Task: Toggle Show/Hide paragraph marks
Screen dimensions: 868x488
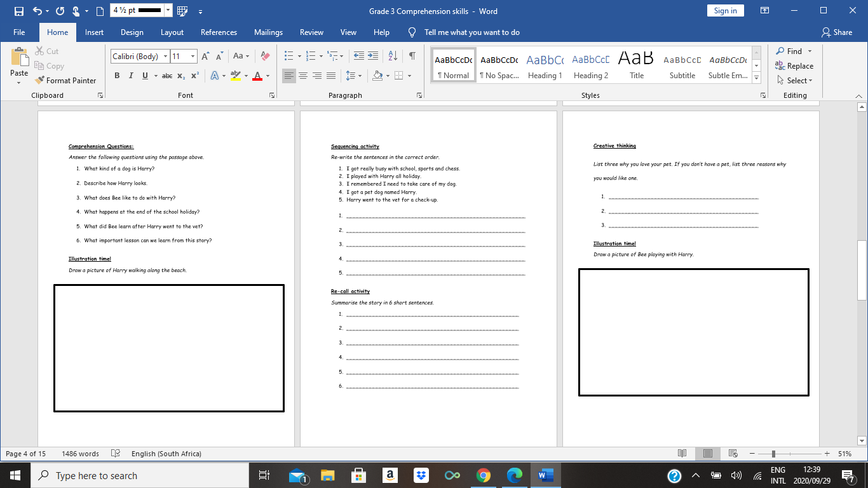Action: [412, 56]
